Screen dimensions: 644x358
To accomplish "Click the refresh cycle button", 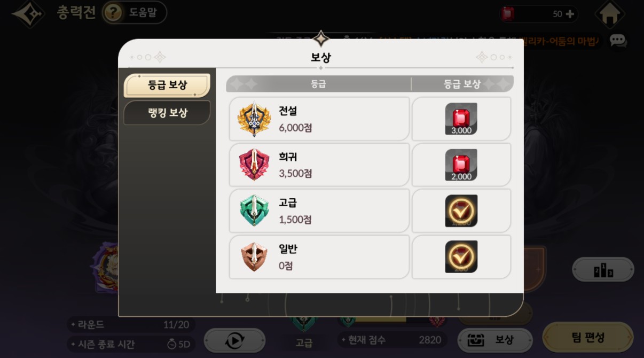I will click(234, 341).
